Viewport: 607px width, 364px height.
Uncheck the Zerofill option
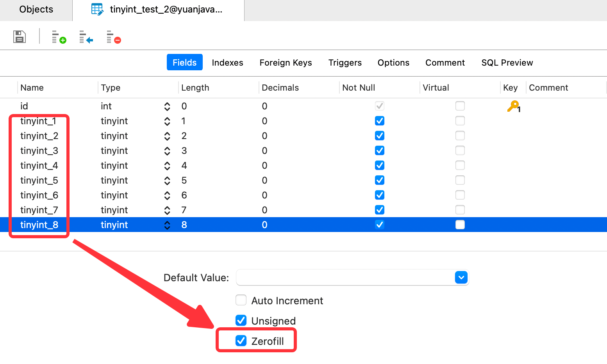click(x=241, y=341)
